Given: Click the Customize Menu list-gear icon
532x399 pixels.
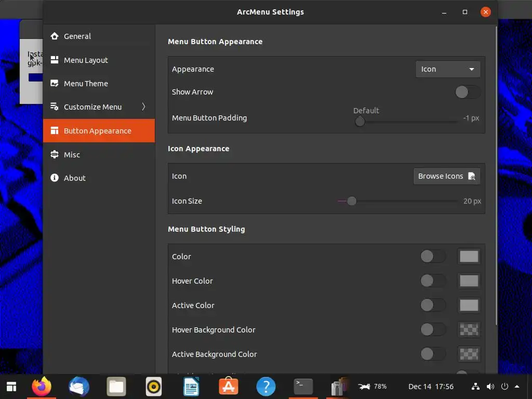Looking at the screenshot, I should click(x=54, y=107).
